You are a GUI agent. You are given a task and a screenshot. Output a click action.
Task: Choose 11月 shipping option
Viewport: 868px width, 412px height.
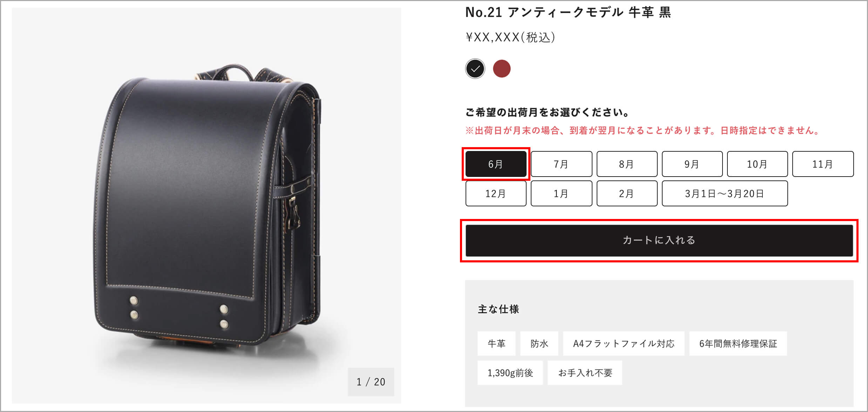(x=823, y=164)
